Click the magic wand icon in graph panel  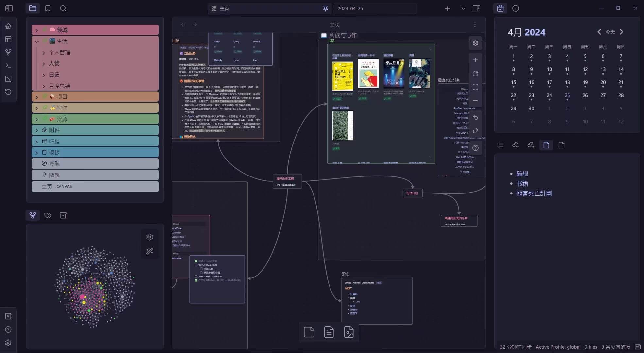click(150, 251)
